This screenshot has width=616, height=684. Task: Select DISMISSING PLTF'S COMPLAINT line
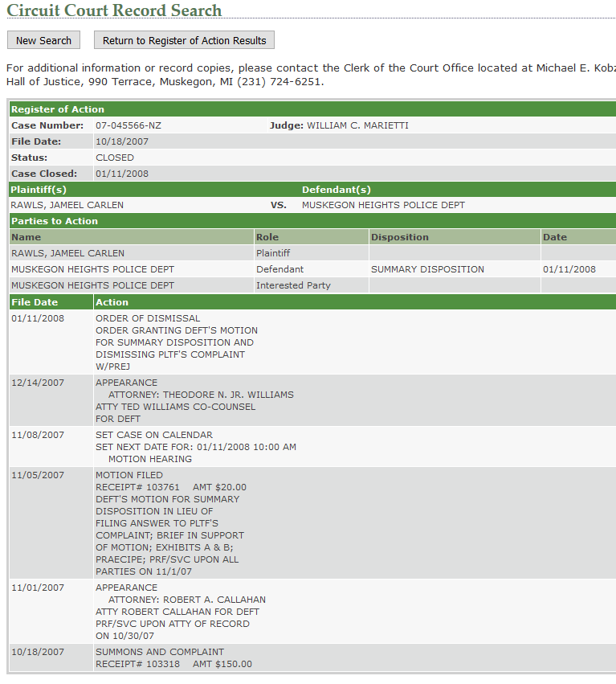pyautogui.click(x=170, y=354)
